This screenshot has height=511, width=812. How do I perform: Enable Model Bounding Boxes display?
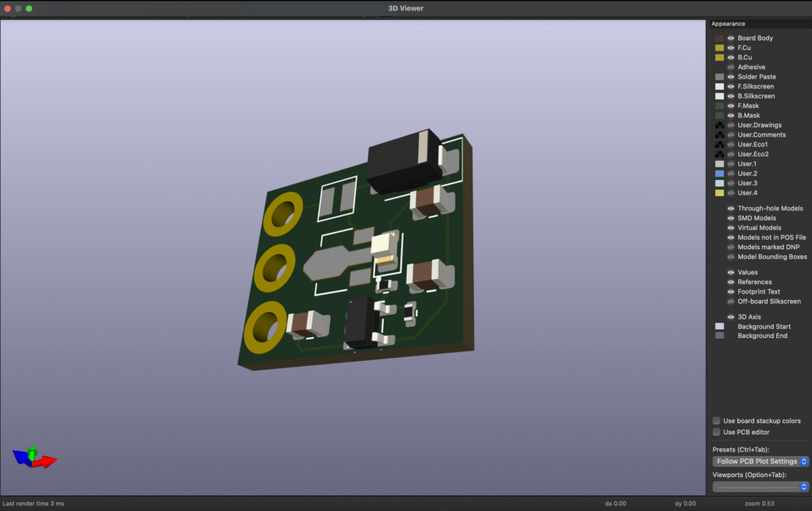click(x=730, y=257)
